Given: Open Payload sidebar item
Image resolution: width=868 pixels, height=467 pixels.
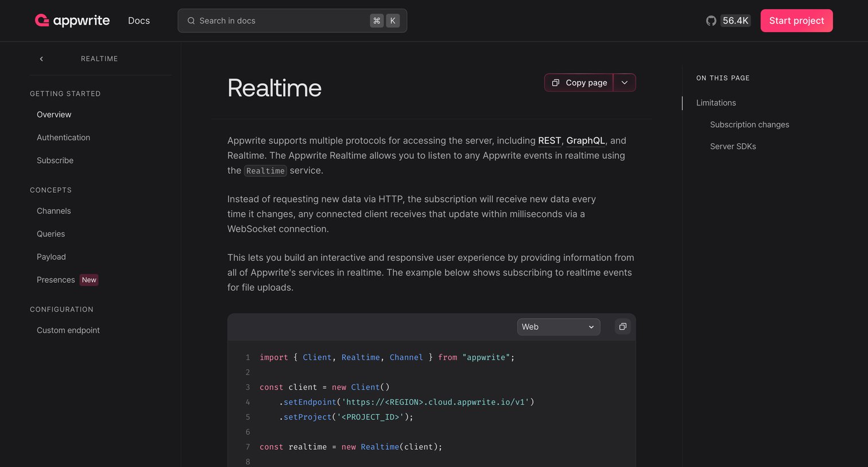Looking at the screenshot, I should coord(51,257).
